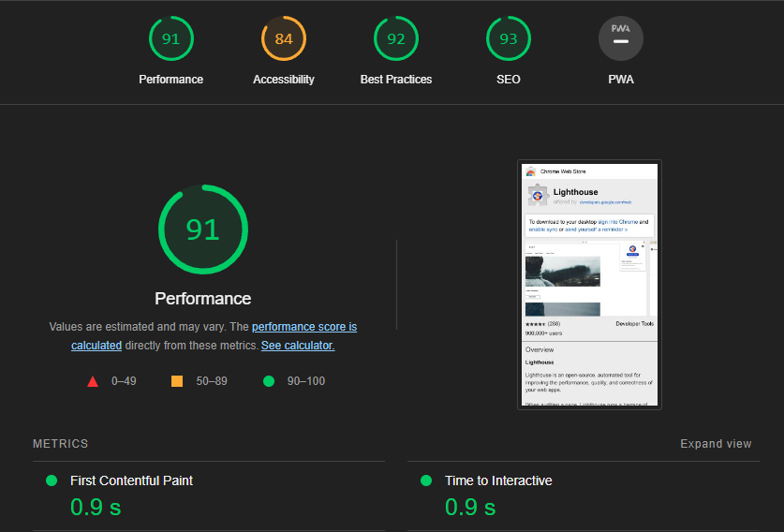Expand the First Contentful Paint metric
The width and height of the screenshot is (784, 532).
point(209,495)
